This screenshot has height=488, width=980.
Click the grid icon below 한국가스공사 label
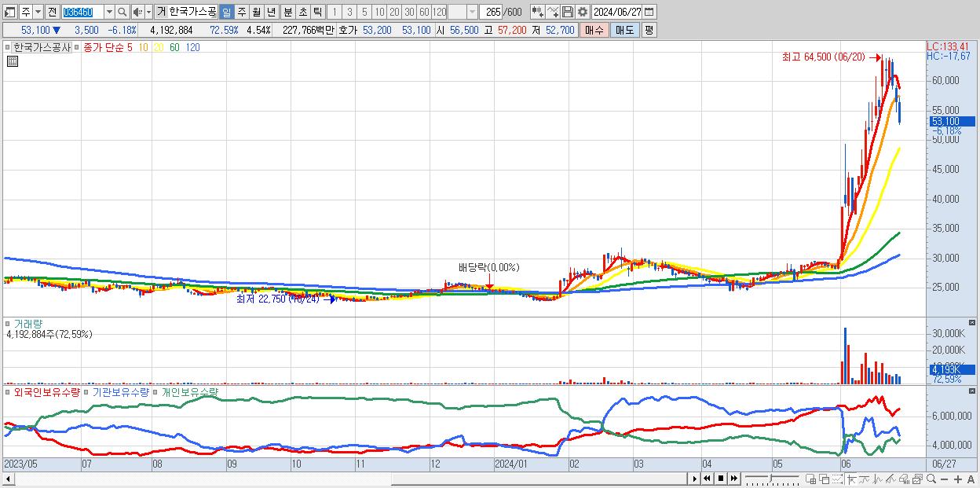(12, 62)
